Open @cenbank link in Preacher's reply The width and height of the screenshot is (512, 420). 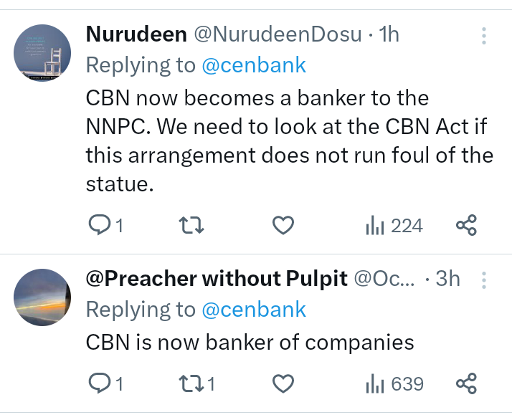coord(254,310)
